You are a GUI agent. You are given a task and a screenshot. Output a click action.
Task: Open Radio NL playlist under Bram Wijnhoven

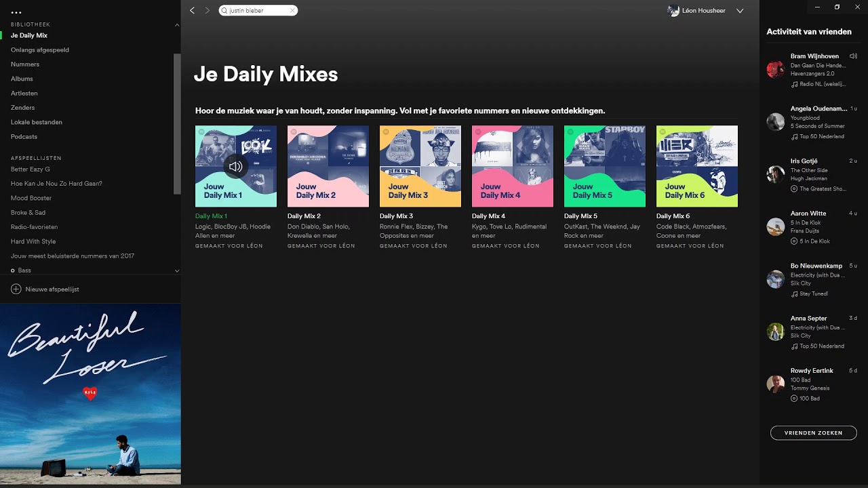click(x=823, y=84)
